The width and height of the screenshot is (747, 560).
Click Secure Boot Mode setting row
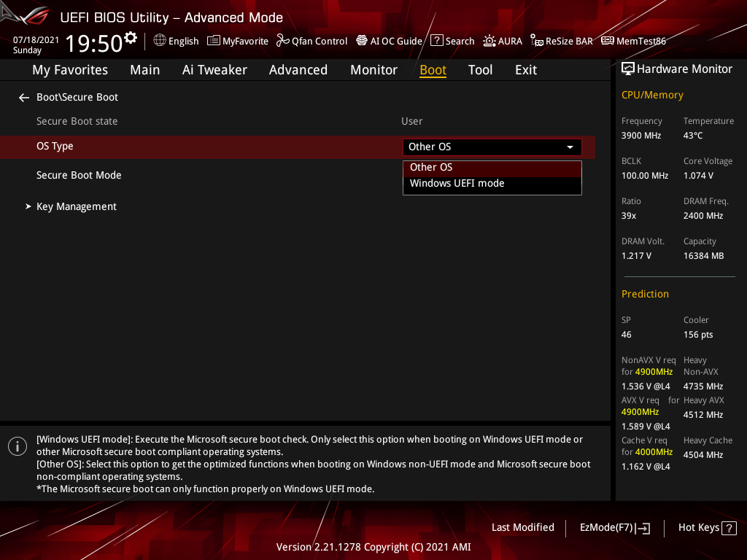(79, 175)
